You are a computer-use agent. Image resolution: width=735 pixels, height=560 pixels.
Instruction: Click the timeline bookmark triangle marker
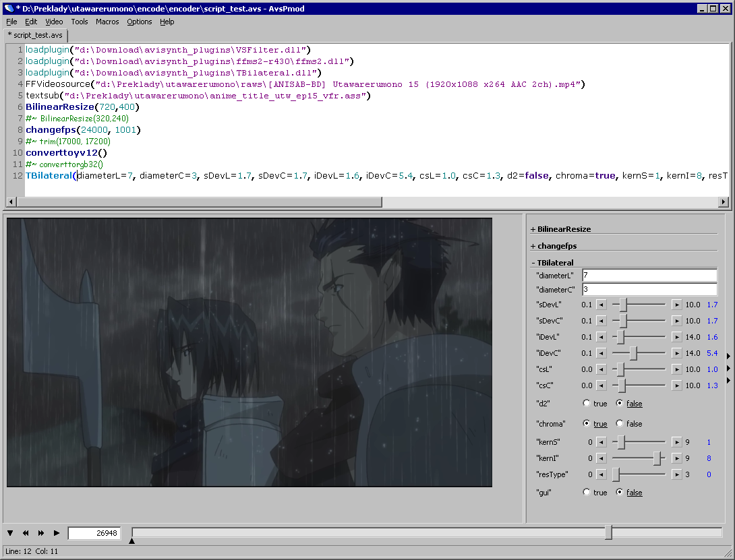click(x=131, y=540)
